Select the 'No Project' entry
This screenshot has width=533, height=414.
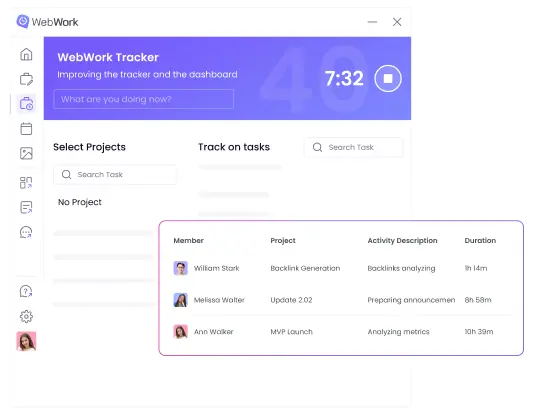click(80, 202)
